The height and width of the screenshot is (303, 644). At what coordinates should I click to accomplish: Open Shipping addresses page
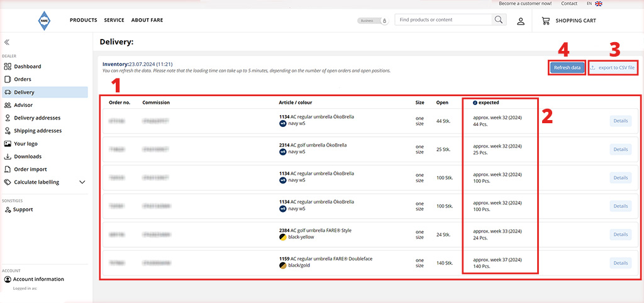tap(38, 131)
